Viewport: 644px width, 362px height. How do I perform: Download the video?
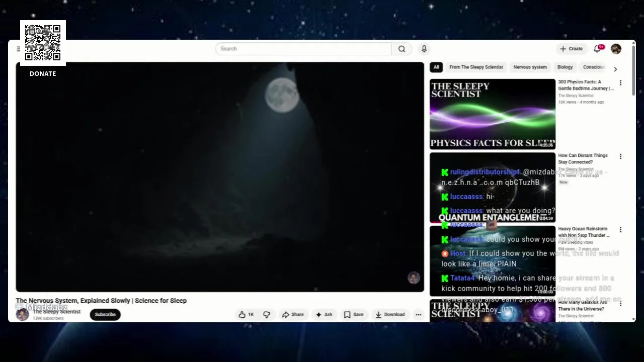click(x=390, y=315)
